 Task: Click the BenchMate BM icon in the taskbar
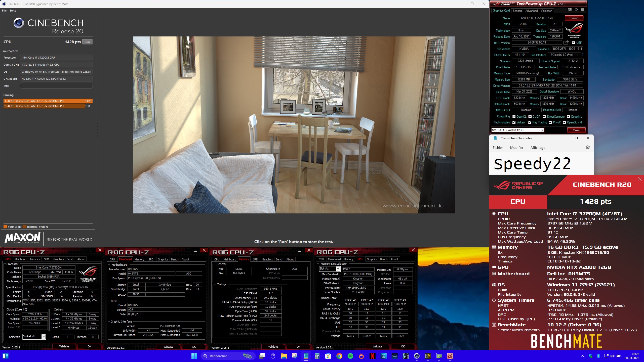[x=428, y=356]
